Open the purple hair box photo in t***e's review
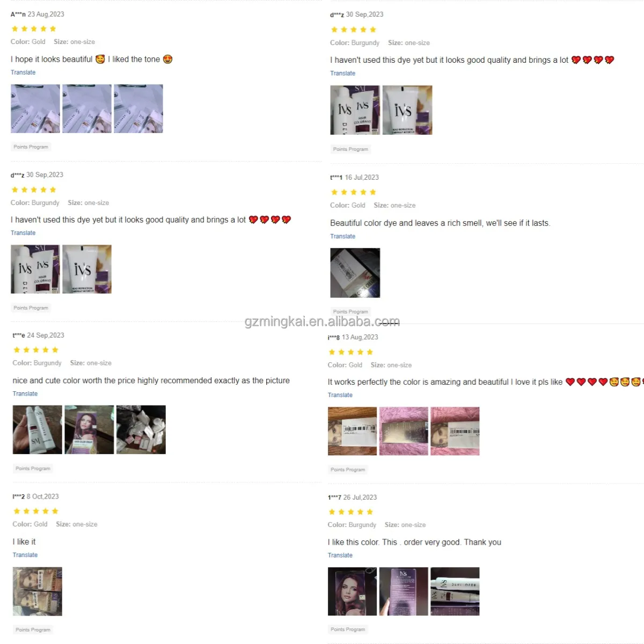This screenshot has height=644, width=644. (89, 430)
